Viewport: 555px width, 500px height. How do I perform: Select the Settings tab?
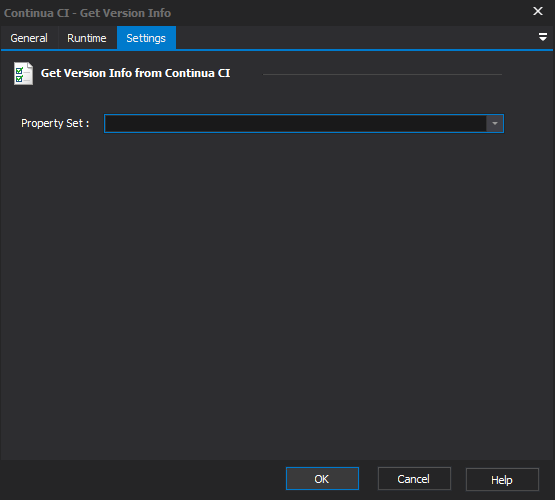pyautogui.click(x=146, y=38)
